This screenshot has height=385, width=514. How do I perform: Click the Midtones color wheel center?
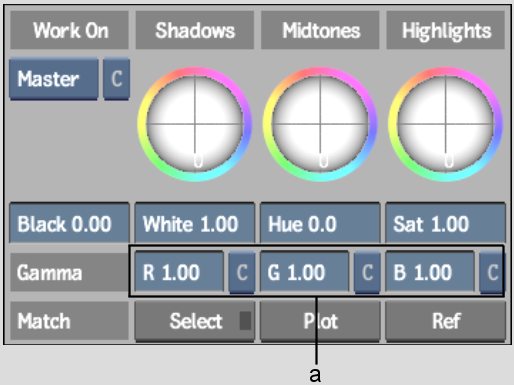[x=320, y=124]
